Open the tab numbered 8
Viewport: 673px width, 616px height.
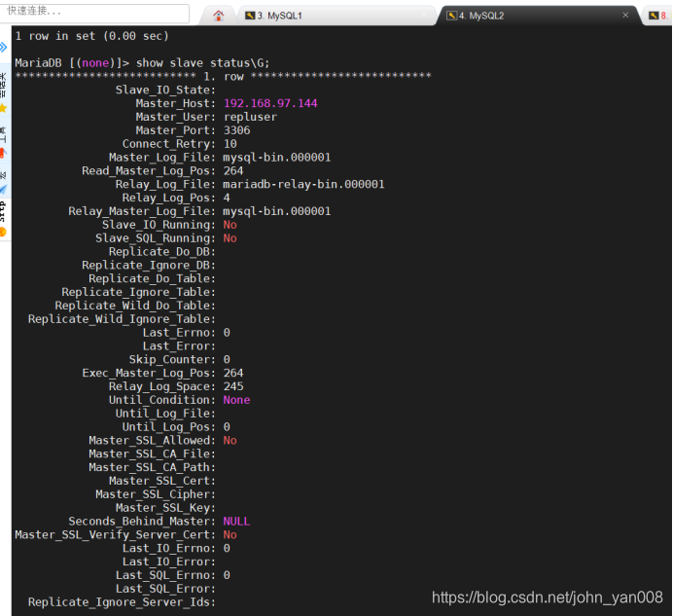[658, 16]
